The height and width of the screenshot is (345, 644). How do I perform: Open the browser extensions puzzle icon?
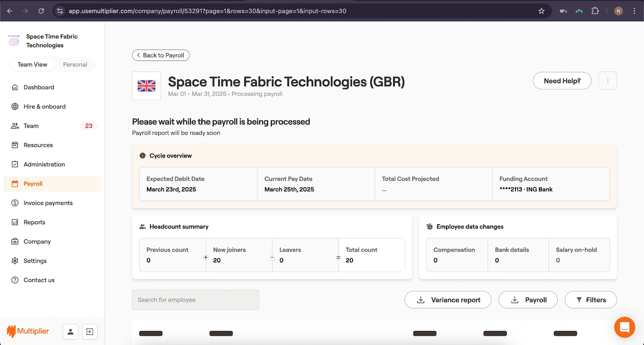(x=595, y=11)
